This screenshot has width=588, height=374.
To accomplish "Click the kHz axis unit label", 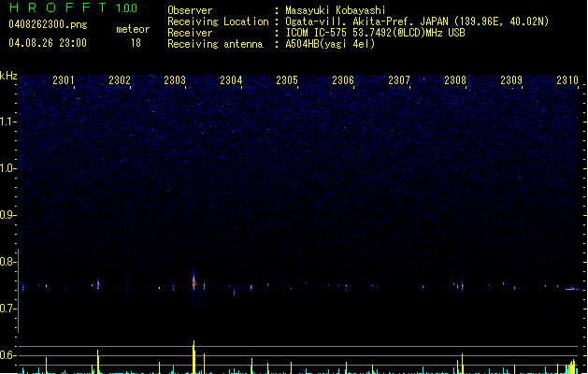I will pos(8,76).
